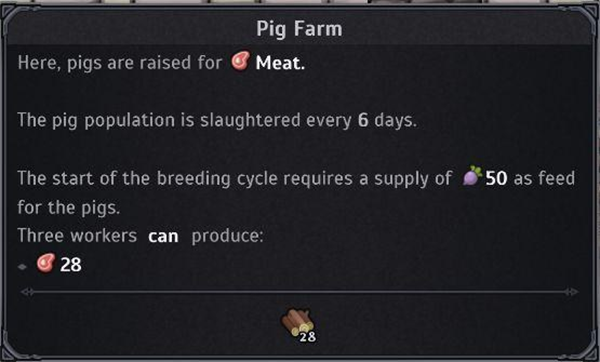
Task: Click the top-right corner frame ornament
Action: (x=587, y=17)
